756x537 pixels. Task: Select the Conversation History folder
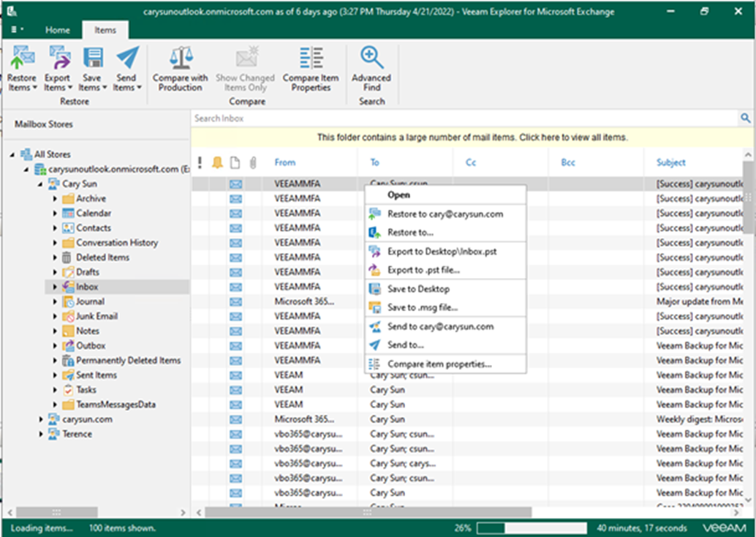117,243
